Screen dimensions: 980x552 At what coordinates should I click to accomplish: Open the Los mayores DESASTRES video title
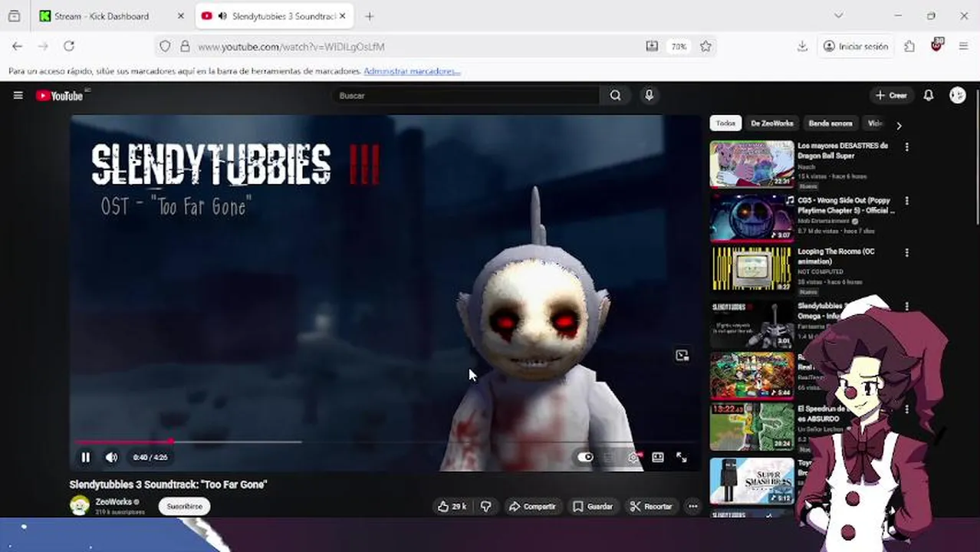[842, 150]
